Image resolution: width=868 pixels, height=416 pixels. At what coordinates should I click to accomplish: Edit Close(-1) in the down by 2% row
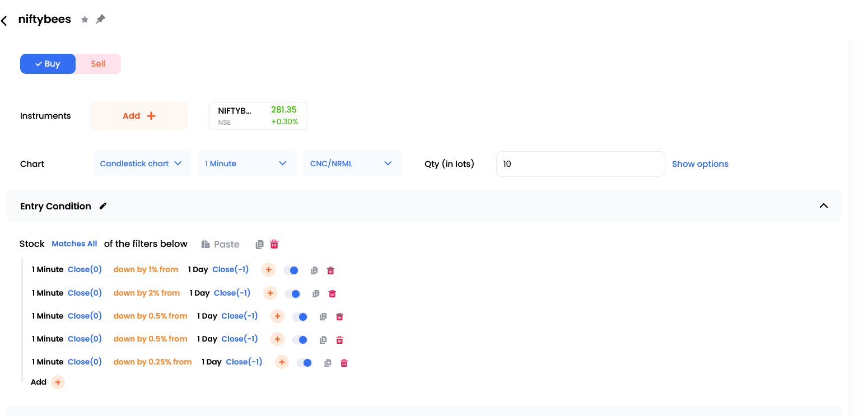232,293
